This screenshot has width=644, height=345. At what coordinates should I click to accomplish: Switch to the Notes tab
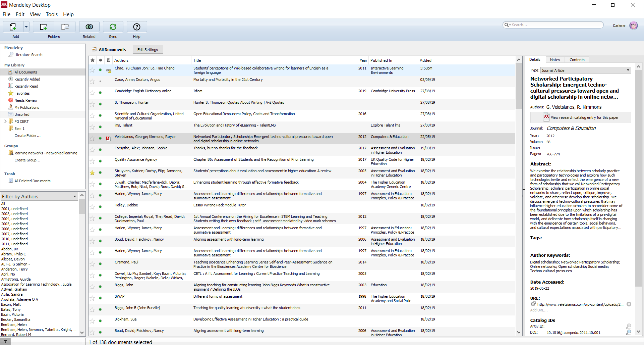(555, 59)
